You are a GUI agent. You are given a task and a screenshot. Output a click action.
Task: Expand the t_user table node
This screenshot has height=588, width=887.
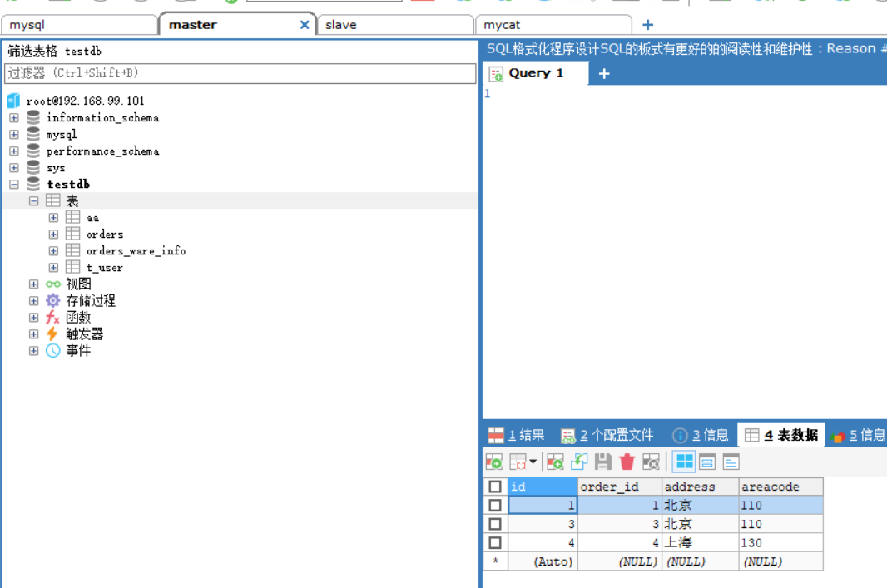click(x=54, y=268)
